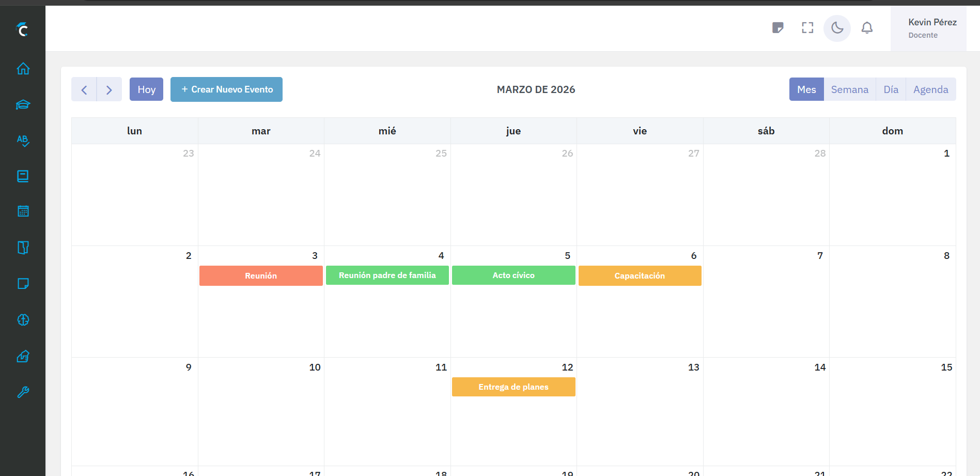Click the Hoy button
This screenshot has height=476, width=980.
(146, 89)
